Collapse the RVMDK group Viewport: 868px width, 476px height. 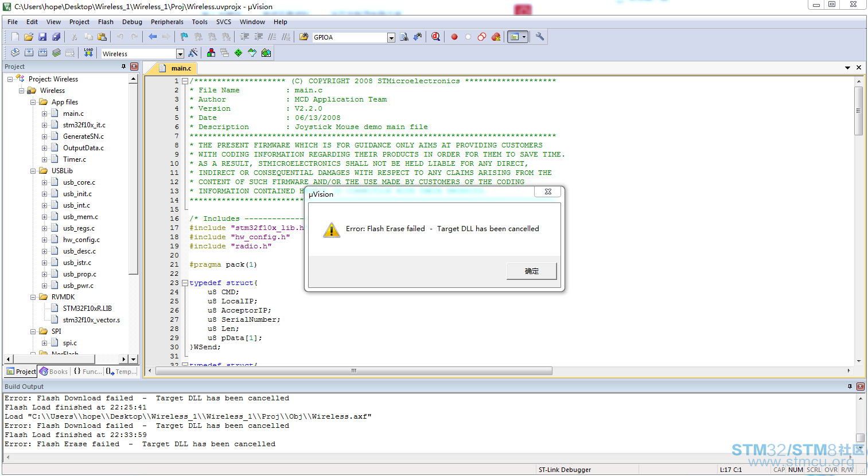coord(33,297)
